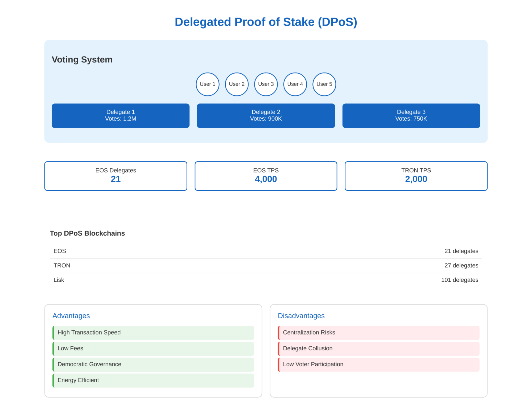The height and width of the screenshot is (405, 532).
Task: Click the User 3 circle
Action: click(x=266, y=84)
